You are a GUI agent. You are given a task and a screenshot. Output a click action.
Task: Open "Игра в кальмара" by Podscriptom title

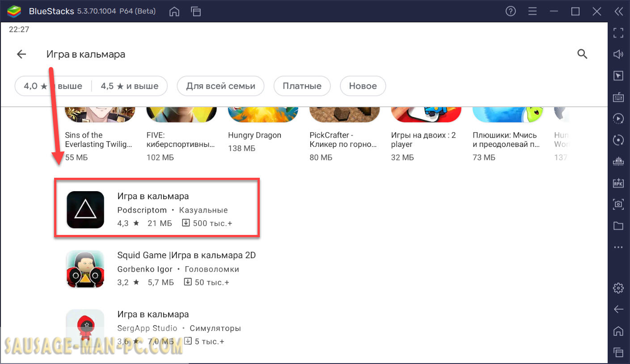click(153, 196)
